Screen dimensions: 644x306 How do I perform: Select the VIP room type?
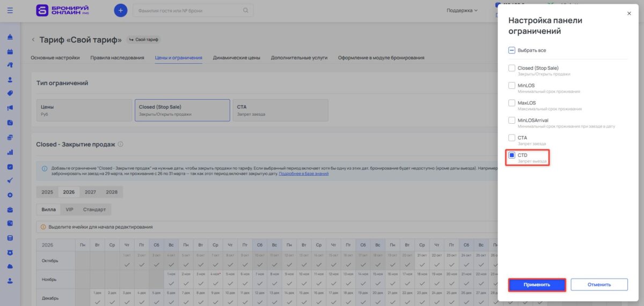pos(69,209)
